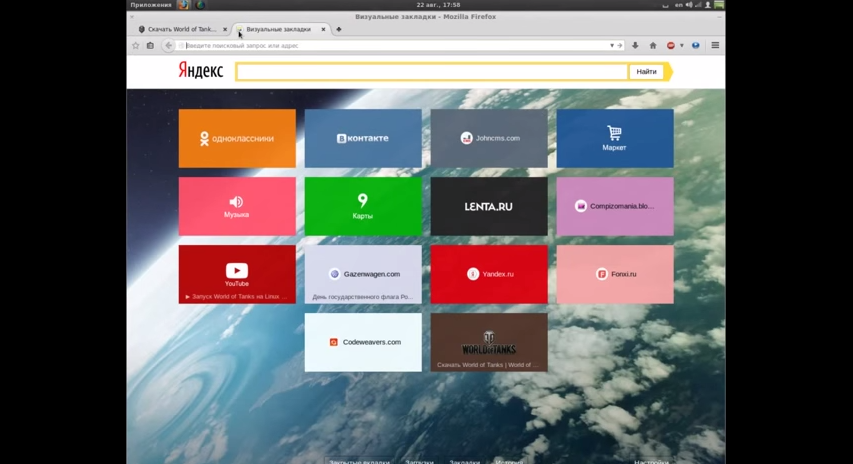Open the bookmarks list icon
Image resolution: width=853 pixels, height=464 pixels.
coord(150,46)
